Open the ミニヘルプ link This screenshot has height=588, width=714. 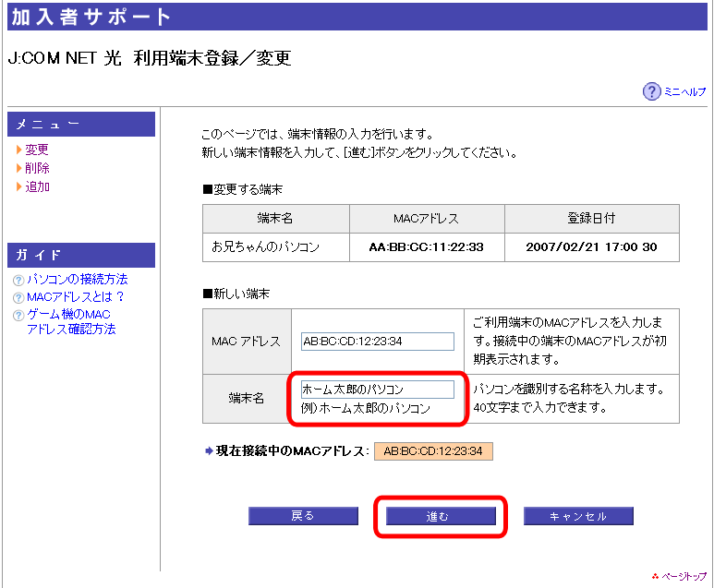coord(684,92)
